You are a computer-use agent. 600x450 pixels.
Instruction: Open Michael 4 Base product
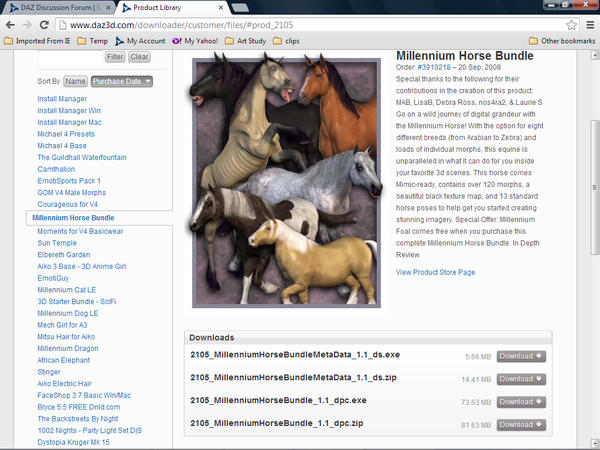62,146
